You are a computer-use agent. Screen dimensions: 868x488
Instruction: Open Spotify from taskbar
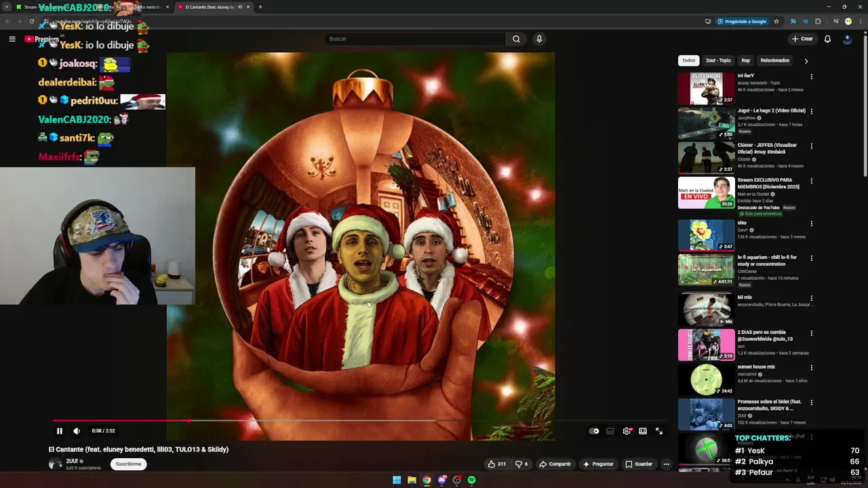coord(471,480)
